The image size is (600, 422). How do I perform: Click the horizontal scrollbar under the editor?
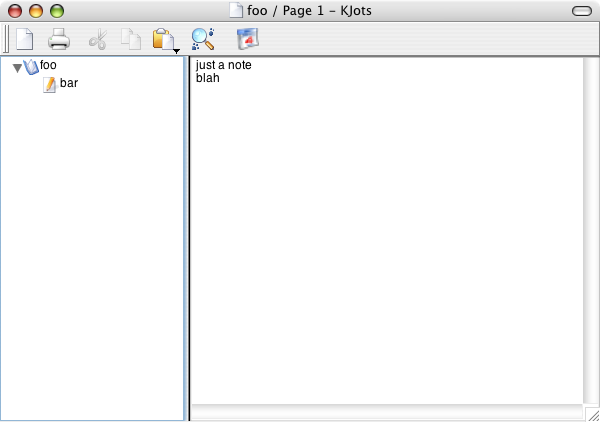pos(387,412)
